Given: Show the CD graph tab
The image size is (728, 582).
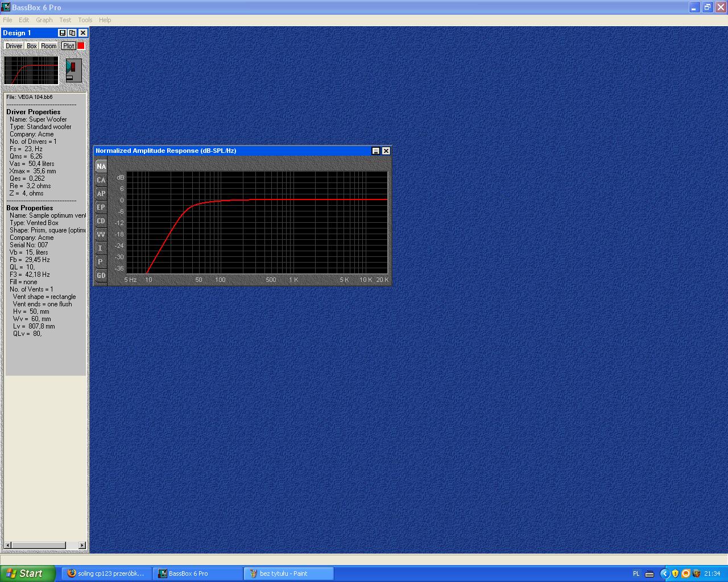Looking at the screenshot, I should (101, 221).
